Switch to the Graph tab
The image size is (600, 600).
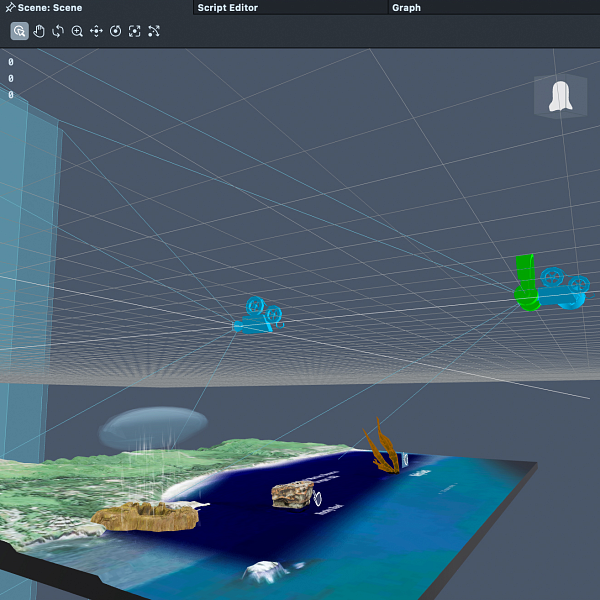tap(406, 8)
